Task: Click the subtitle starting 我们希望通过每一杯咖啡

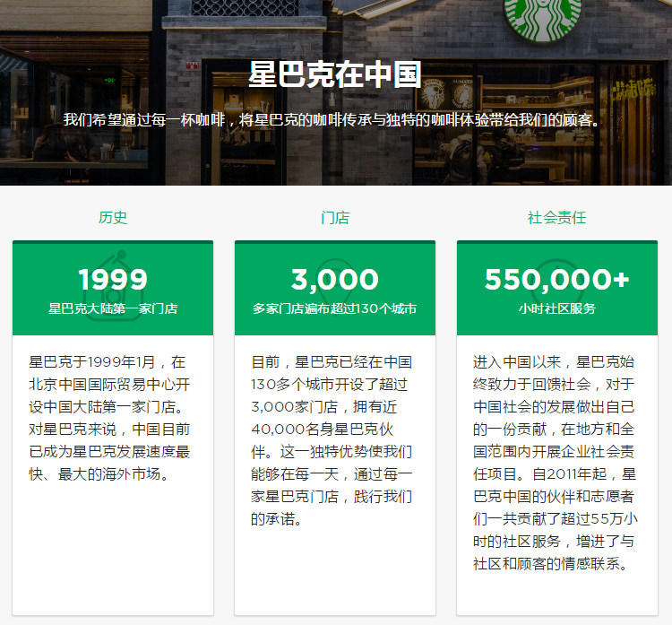Action: (332, 120)
